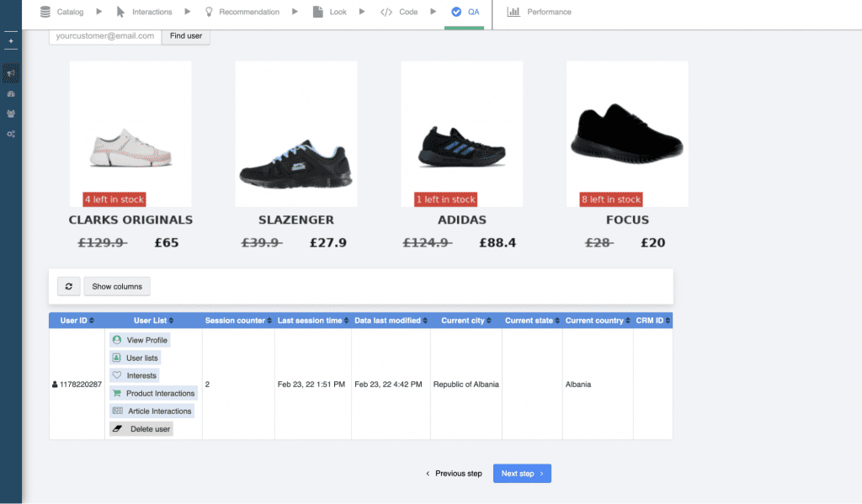The width and height of the screenshot is (862, 504).
Task: Focus the customer email input field
Action: point(104,36)
